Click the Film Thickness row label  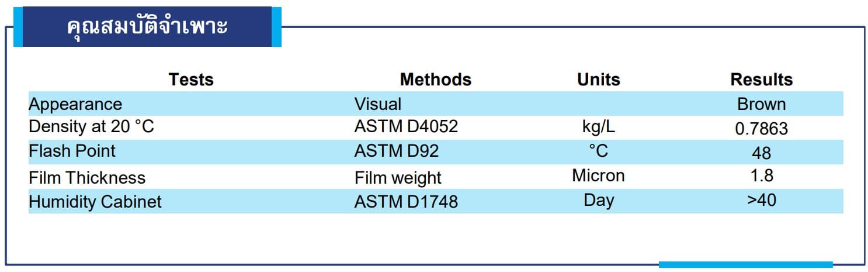87,177
